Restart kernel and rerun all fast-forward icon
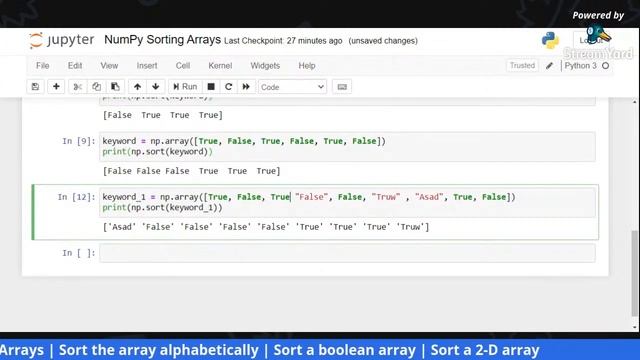This screenshot has height=360, width=640. coord(246,87)
